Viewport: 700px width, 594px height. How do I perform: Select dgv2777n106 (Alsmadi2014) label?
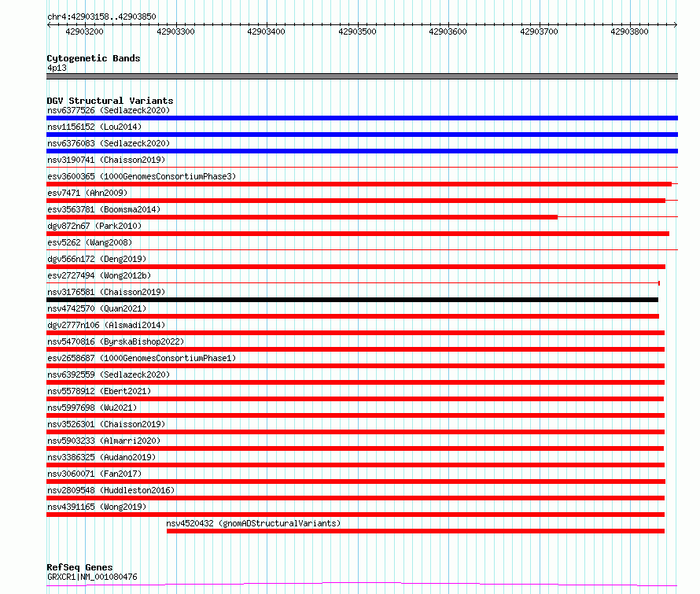106,325
